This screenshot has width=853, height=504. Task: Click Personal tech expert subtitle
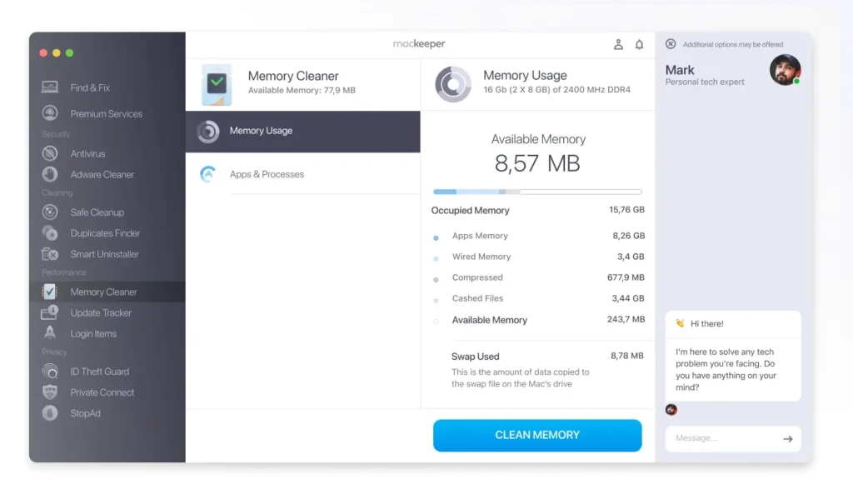coord(705,82)
